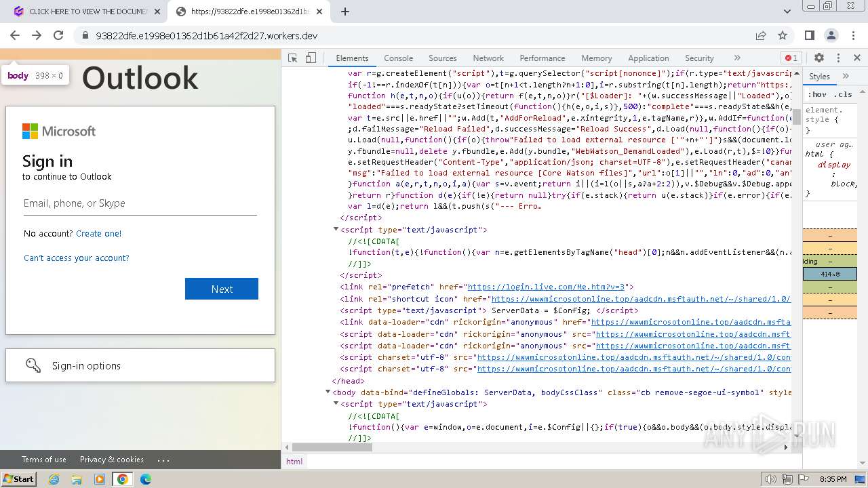Select the html breadcrumb

(294, 461)
